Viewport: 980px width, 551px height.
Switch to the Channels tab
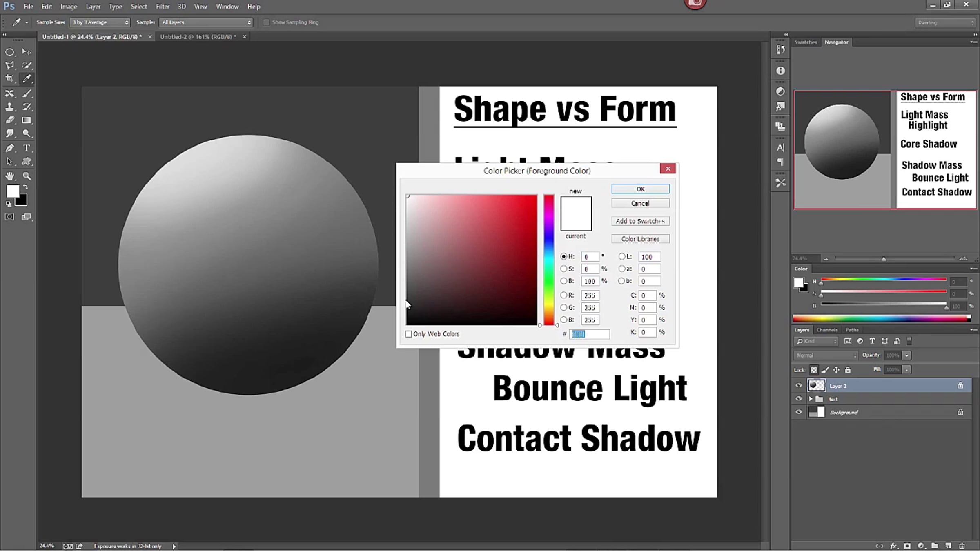click(x=827, y=330)
